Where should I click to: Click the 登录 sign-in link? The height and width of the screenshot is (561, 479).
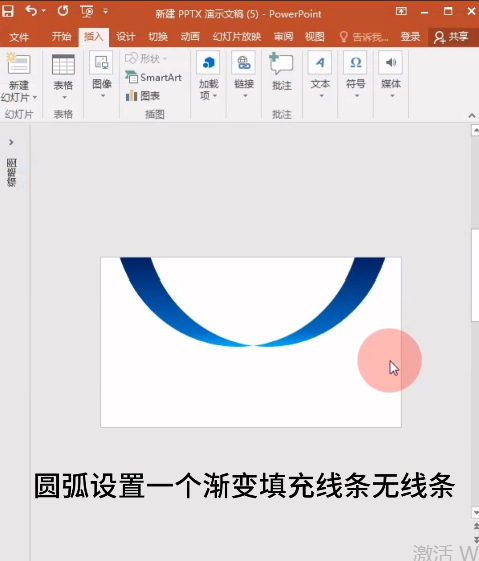click(410, 36)
